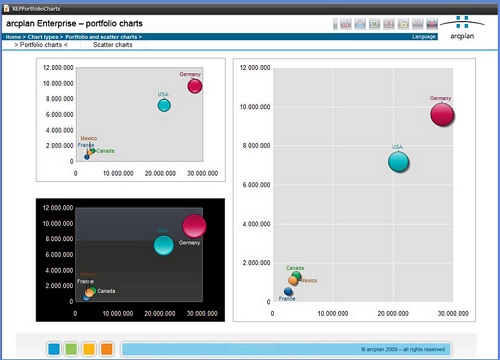500x360 pixels.
Task: Click the Mexico label in the right chart
Action: pos(309,280)
